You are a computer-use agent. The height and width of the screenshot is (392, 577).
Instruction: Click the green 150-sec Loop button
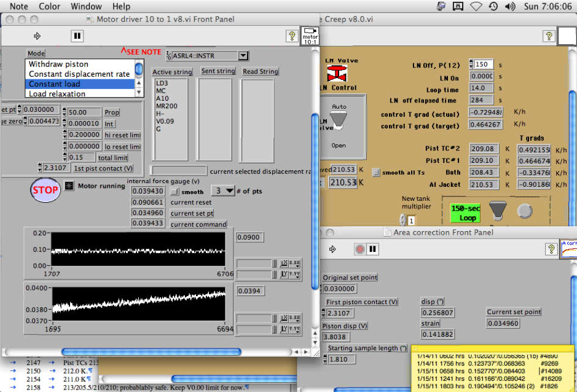(466, 213)
